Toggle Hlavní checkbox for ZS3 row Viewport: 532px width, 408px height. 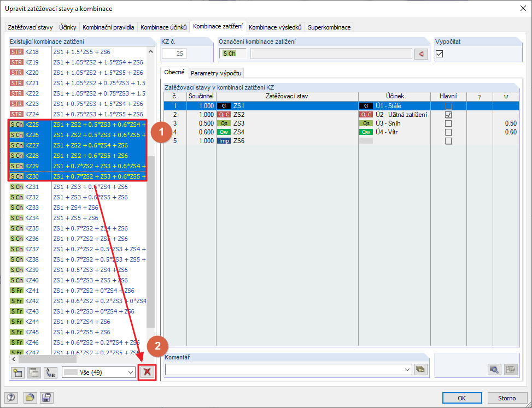[x=448, y=123]
